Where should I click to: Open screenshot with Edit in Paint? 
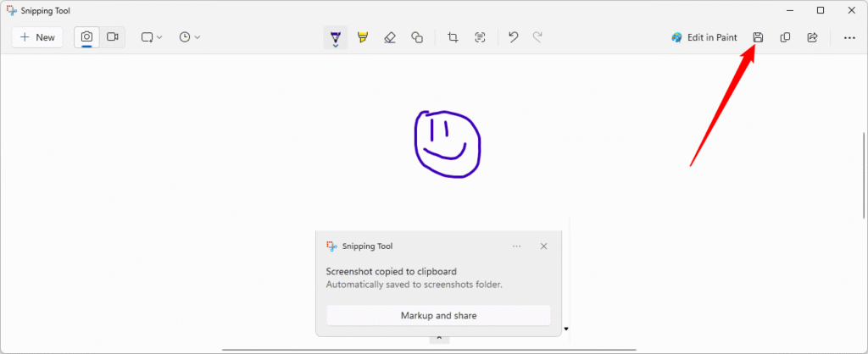(704, 37)
